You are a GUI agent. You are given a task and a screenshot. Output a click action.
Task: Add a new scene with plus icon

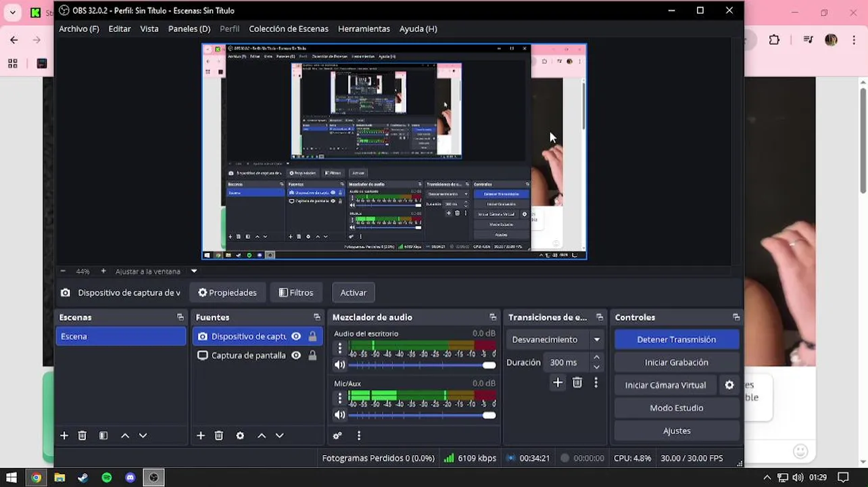pos(64,436)
